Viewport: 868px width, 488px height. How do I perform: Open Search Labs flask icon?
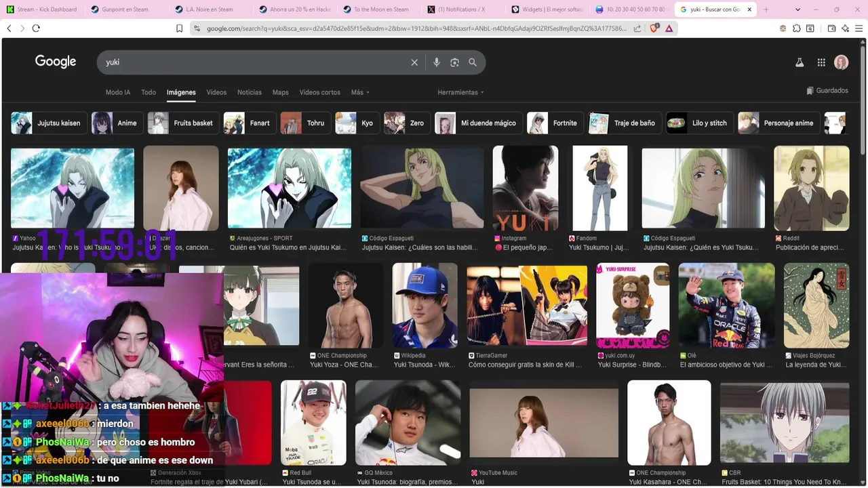pos(800,62)
